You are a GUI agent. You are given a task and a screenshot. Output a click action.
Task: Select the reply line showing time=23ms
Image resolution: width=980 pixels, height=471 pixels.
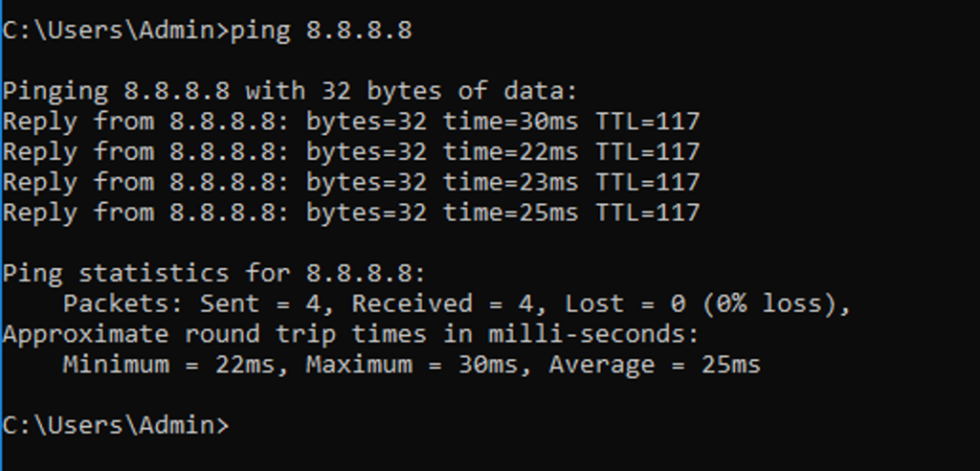tap(350, 182)
